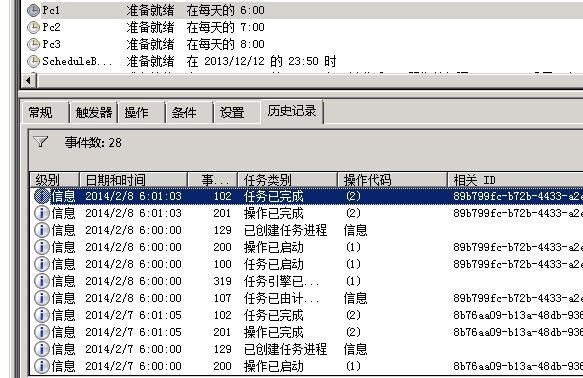Viewport: 583px width, 378px height.
Task: Click info icon of 2014/2/7 event 200
Action: tap(41, 366)
